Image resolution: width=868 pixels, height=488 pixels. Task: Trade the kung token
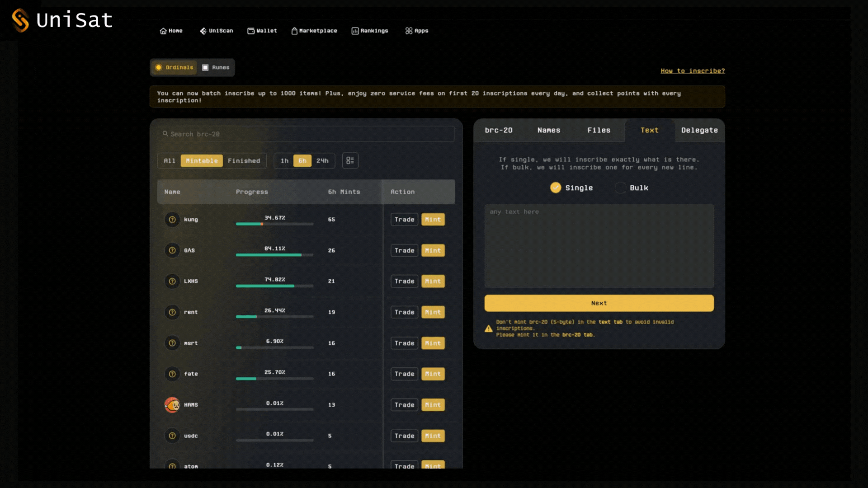pos(404,220)
